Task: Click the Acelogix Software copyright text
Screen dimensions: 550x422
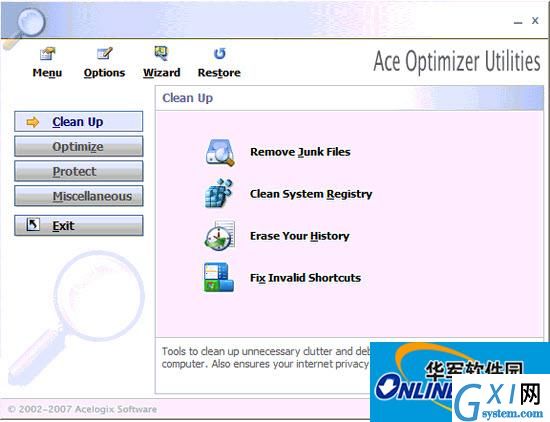Action: click(x=82, y=409)
